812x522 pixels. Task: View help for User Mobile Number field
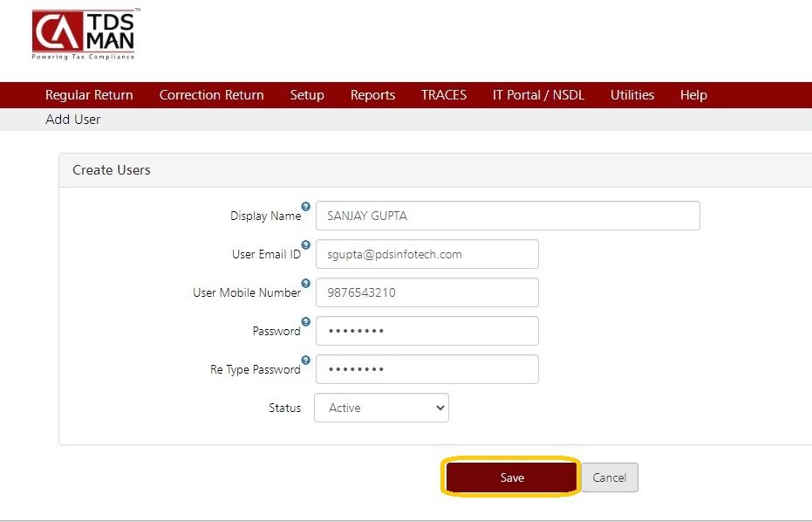306,284
